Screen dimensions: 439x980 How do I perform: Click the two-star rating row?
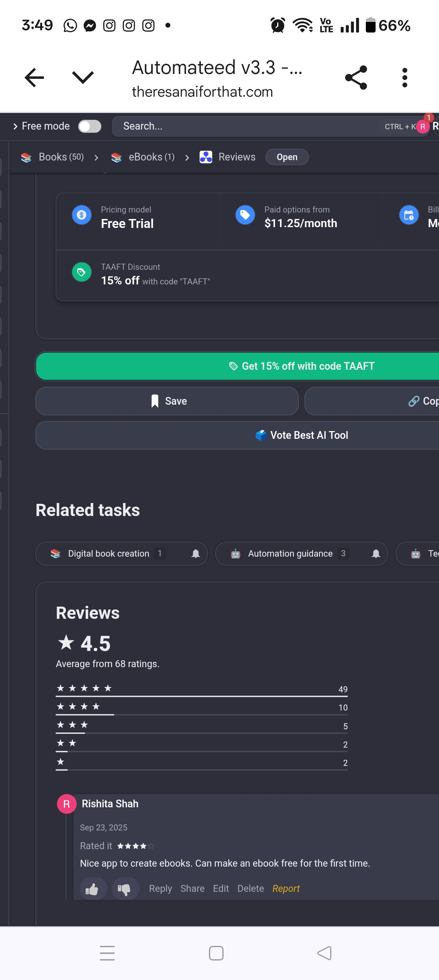pyautogui.click(x=202, y=745)
